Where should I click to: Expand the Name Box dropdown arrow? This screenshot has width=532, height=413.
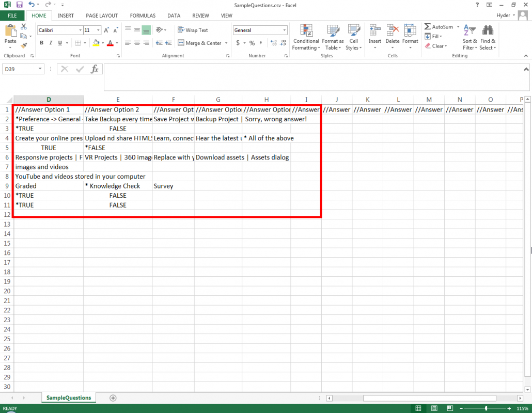[40, 69]
